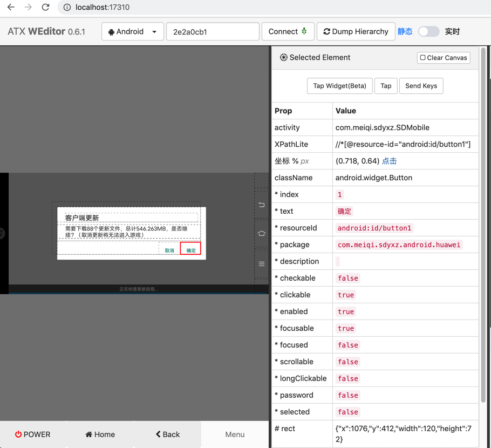Click the ATX WEditor title
491x448 pixels.
[x=46, y=31]
